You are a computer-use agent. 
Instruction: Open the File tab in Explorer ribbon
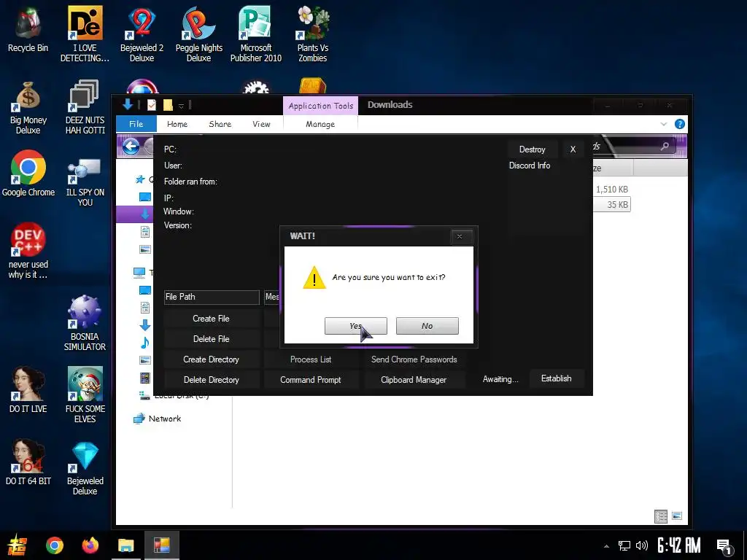click(136, 124)
